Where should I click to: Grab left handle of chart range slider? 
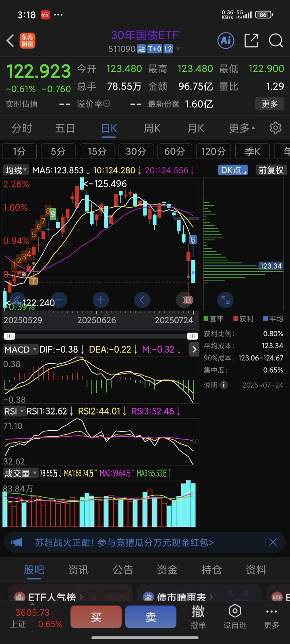click(x=9, y=336)
